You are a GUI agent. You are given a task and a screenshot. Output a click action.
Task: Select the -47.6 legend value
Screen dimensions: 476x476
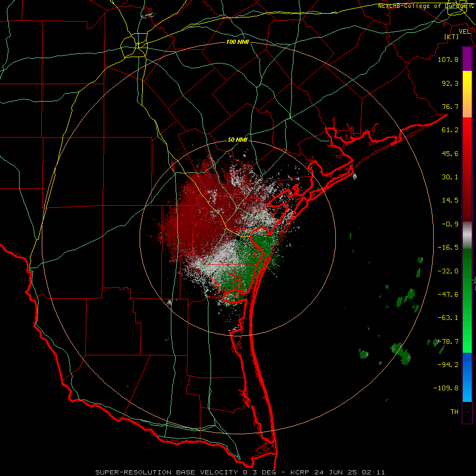(x=448, y=295)
